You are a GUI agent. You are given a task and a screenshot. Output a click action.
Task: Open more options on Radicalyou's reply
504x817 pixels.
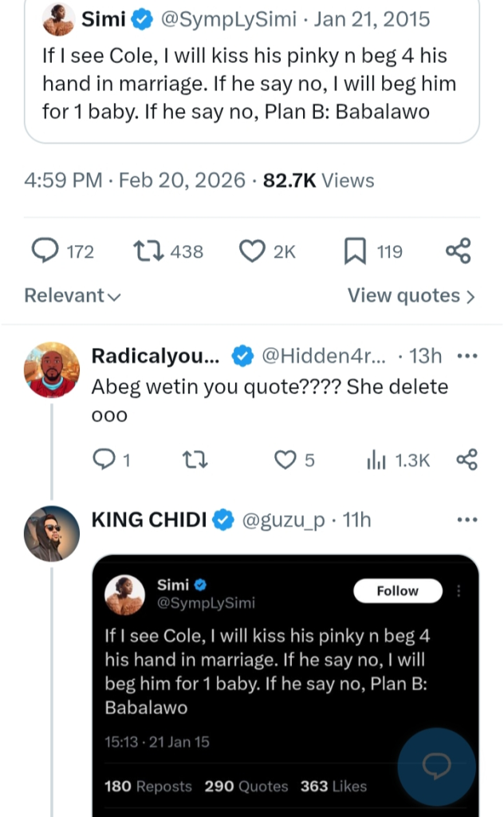tap(466, 355)
